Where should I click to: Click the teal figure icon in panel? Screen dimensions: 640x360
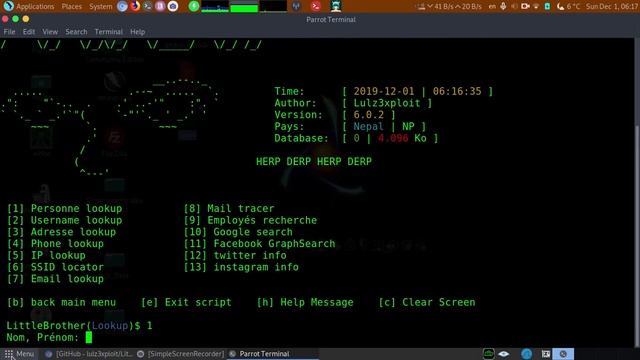[x=336, y=6]
